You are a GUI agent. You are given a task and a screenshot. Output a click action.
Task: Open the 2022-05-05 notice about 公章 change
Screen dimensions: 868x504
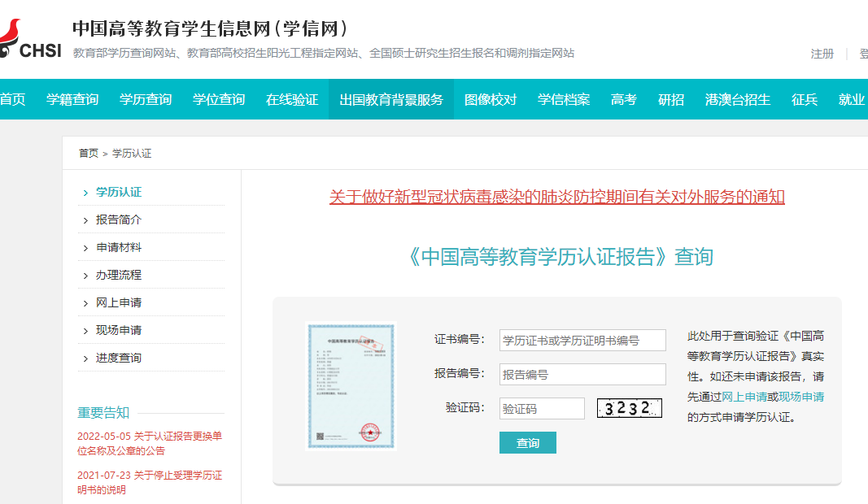150,443
